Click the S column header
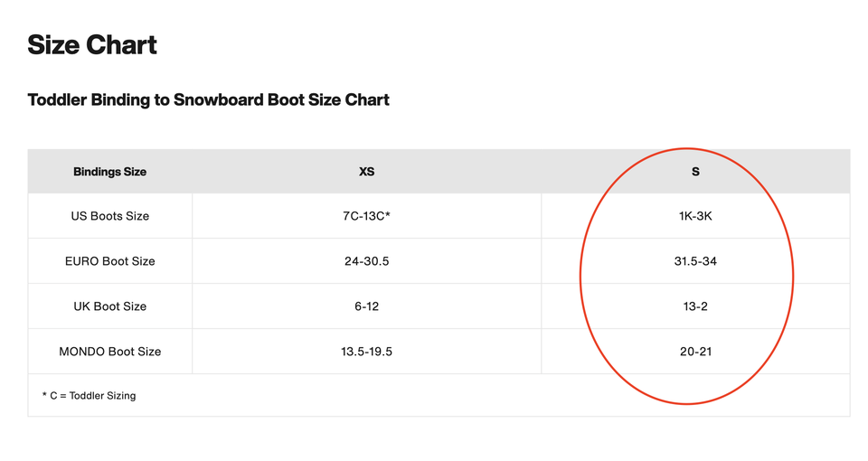The height and width of the screenshot is (461, 868). click(x=695, y=172)
